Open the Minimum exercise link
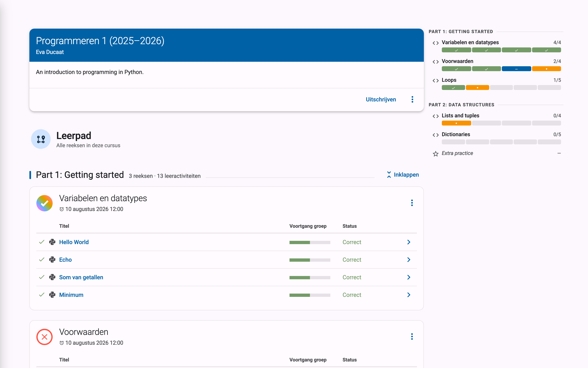The width and height of the screenshot is (588, 368). (x=71, y=295)
